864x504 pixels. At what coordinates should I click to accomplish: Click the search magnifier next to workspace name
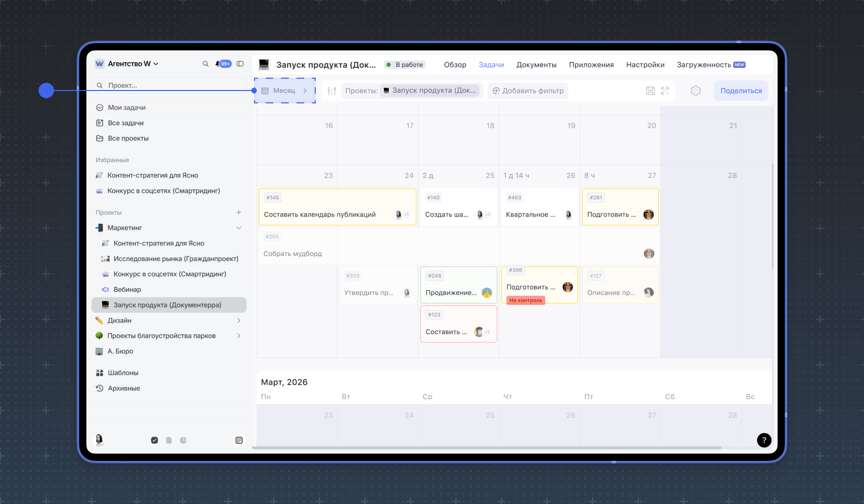tap(205, 64)
